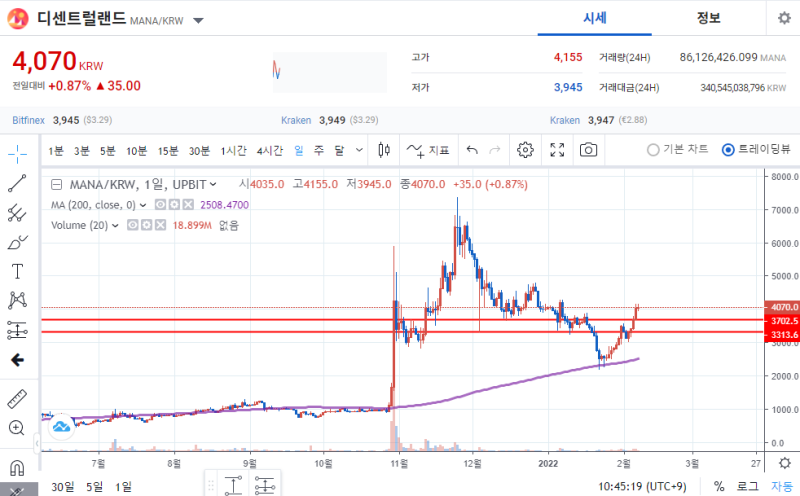Open chart settings gear in toolbar

pos(525,150)
